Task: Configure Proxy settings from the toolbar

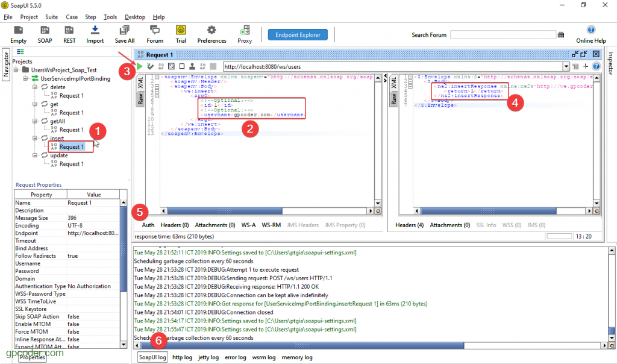Action: (245, 33)
